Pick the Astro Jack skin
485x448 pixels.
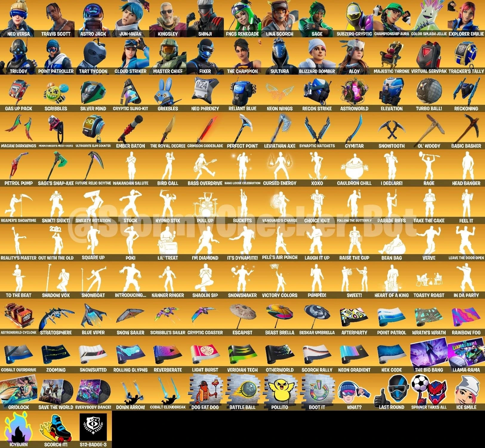click(93, 19)
